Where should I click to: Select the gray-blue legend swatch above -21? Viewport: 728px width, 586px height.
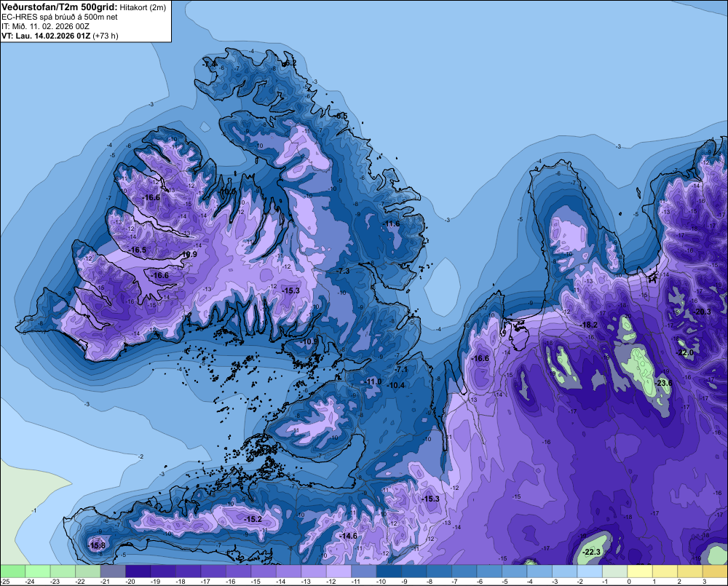[113, 571]
